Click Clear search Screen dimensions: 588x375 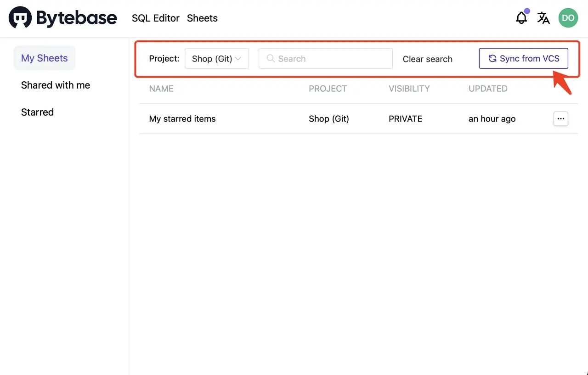coord(428,59)
